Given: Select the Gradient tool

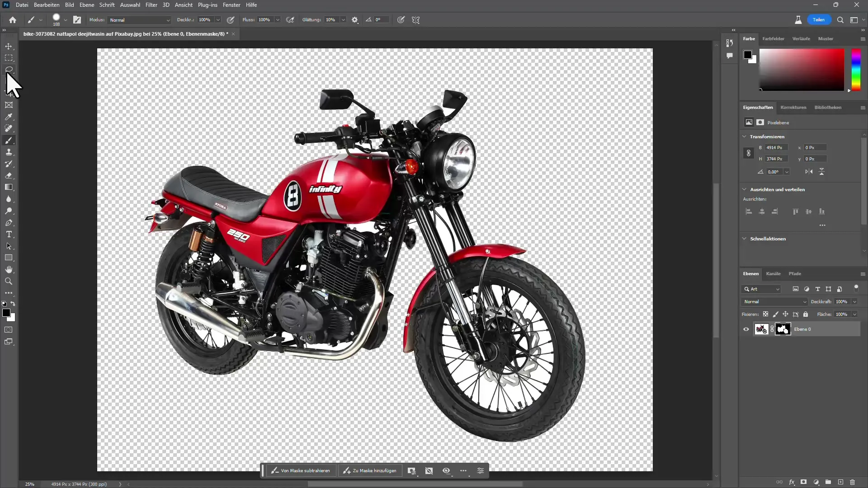Looking at the screenshot, I should coord(8,188).
